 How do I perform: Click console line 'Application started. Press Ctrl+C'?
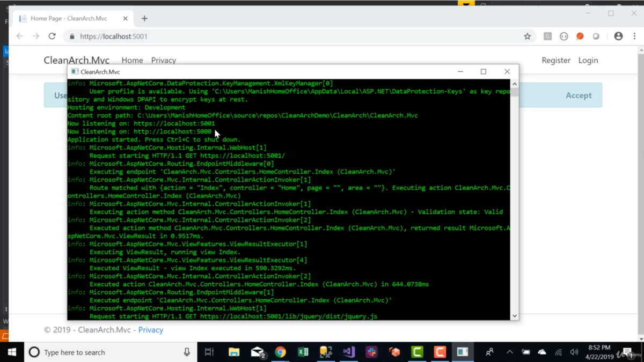[154, 139]
